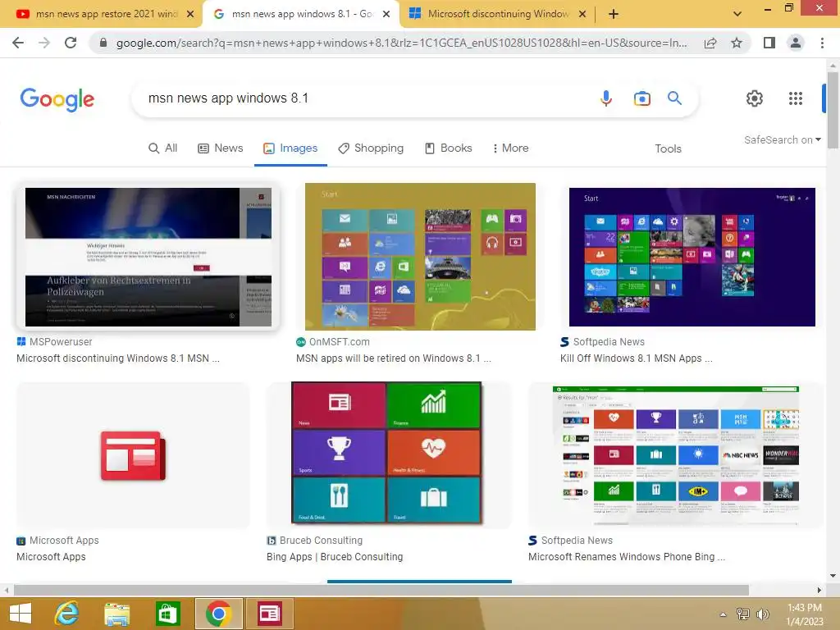Open the Chrome profile menu
Screen dimensions: 840x630
click(796, 43)
